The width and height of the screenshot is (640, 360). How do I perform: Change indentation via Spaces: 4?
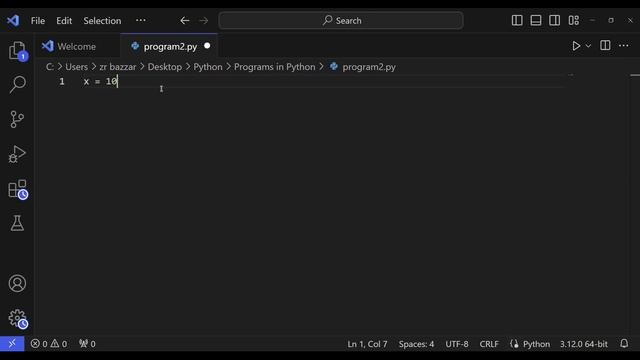pos(416,344)
